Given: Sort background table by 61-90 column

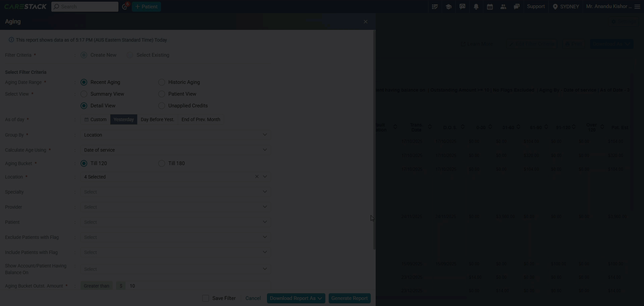Looking at the screenshot, I should coord(546,127).
